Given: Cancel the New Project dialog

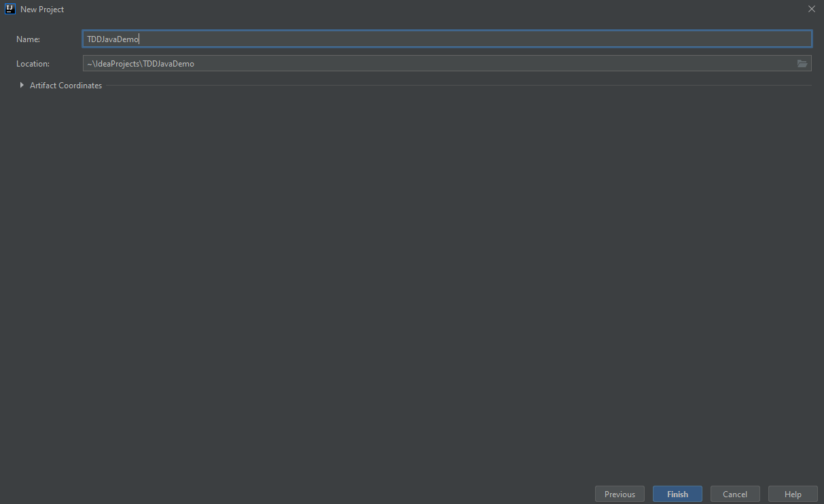Looking at the screenshot, I should pyautogui.click(x=735, y=494).
